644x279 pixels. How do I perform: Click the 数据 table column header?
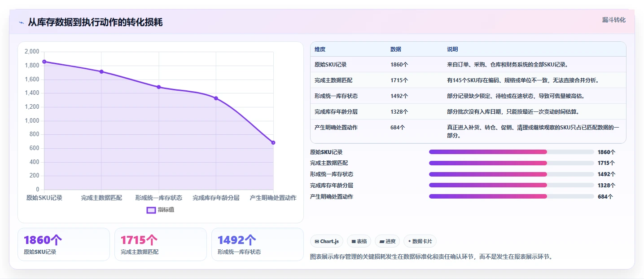click(x=396, y=49)
